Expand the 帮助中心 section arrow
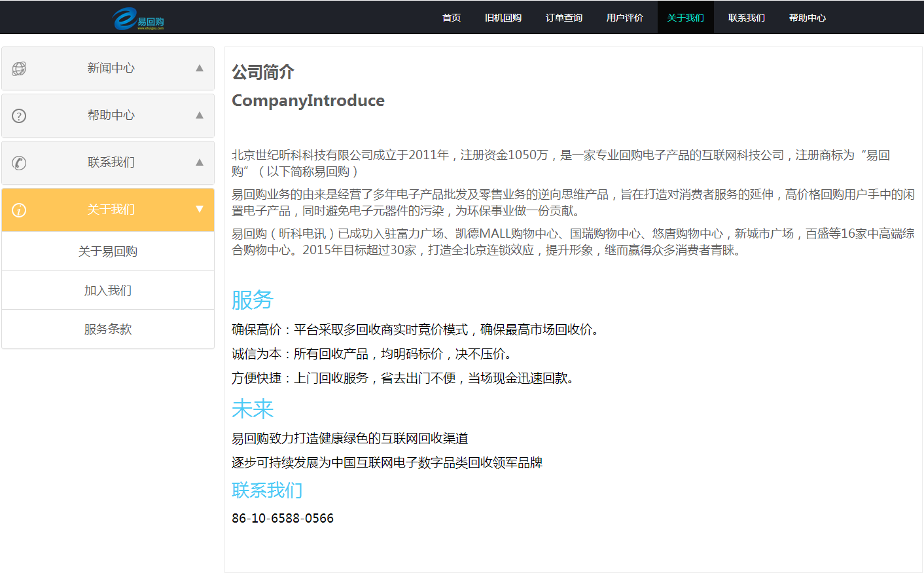 point(200,115)
